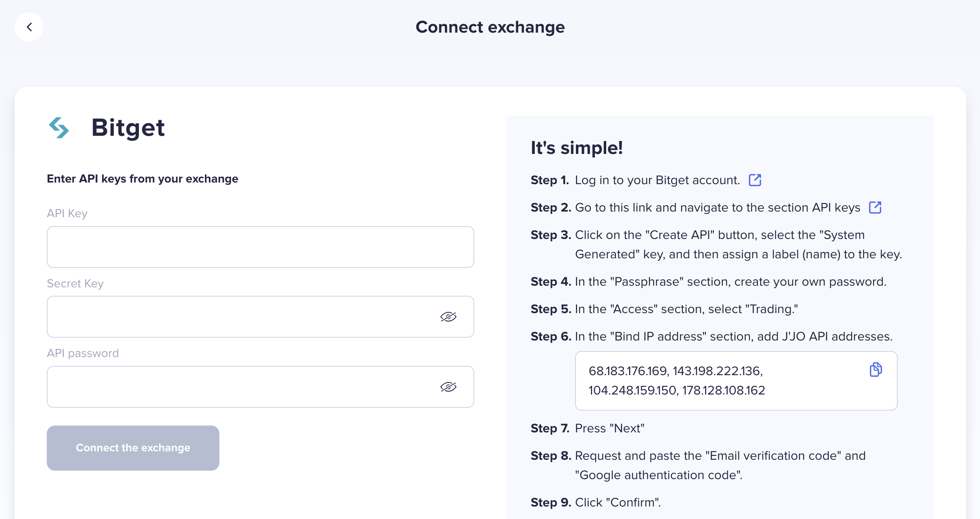Click the Step 7 Press "Next" text

610,428
